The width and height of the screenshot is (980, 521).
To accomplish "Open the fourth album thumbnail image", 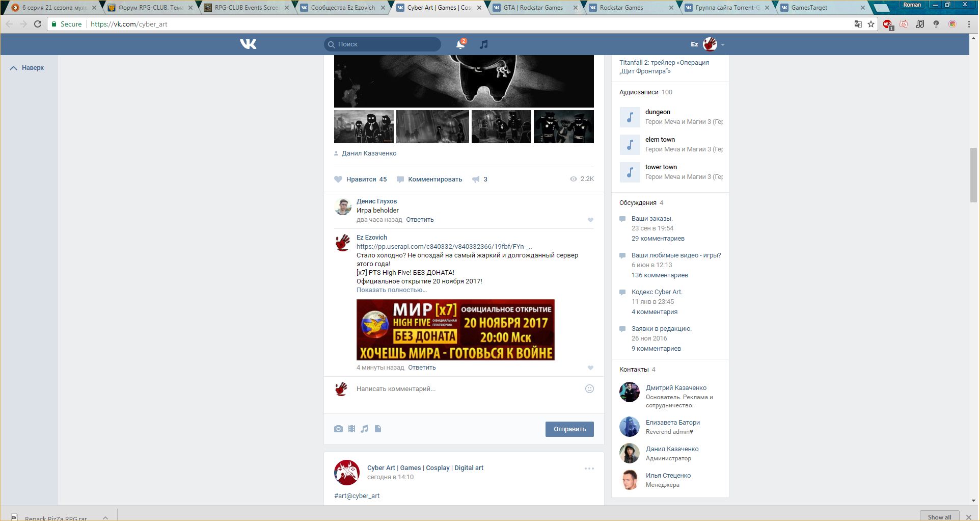I will coord(564,126).
